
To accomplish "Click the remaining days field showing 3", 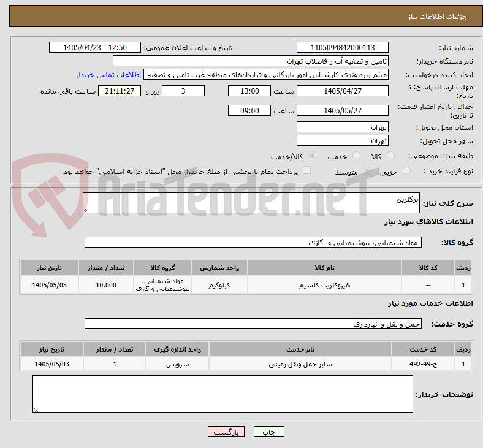I will [x=183, y=91].
